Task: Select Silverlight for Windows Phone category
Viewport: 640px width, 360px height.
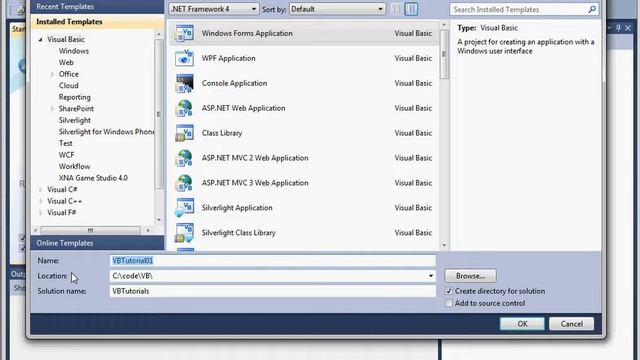Action: (x=106, y=132)
